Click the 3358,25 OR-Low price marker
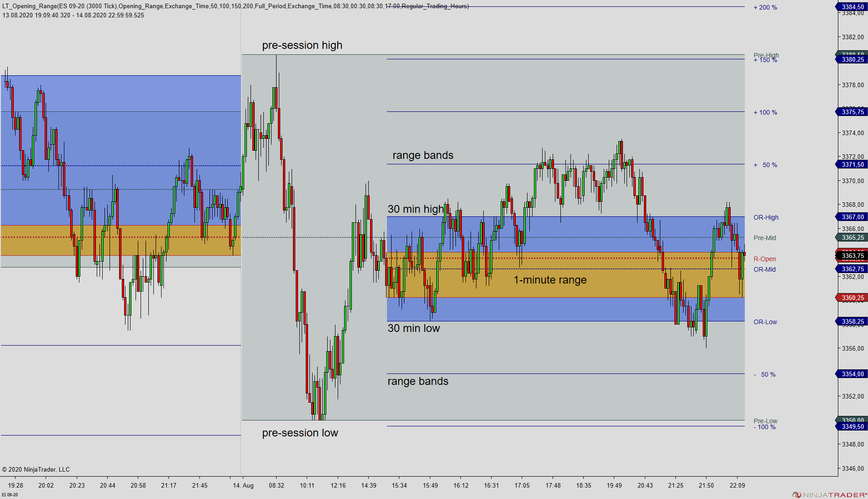 click(852, 321)
